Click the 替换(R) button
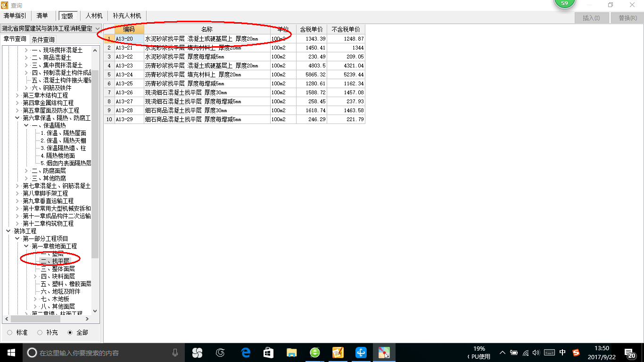This screenshot has height=362, width=644. tap(627, 18)
